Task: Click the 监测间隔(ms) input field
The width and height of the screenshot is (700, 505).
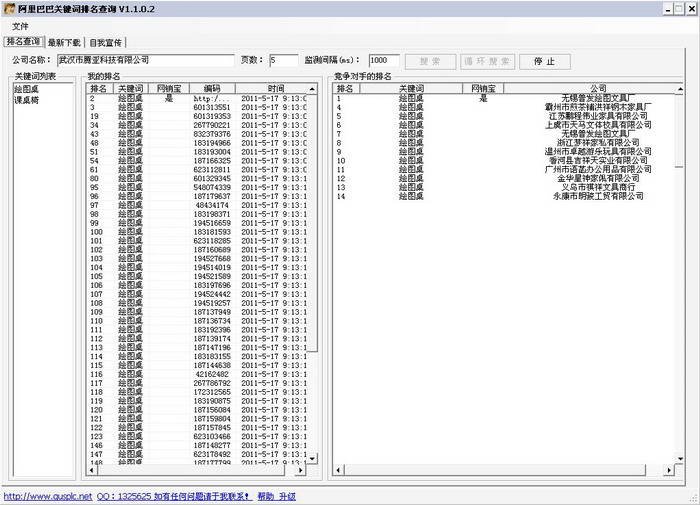Action: (383, 61)
